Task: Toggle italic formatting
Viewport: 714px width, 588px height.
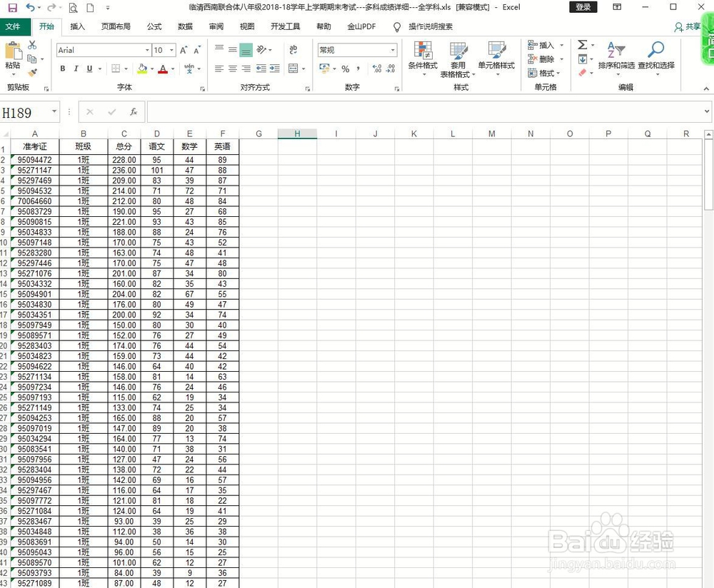Action: (x=76, y=69)
